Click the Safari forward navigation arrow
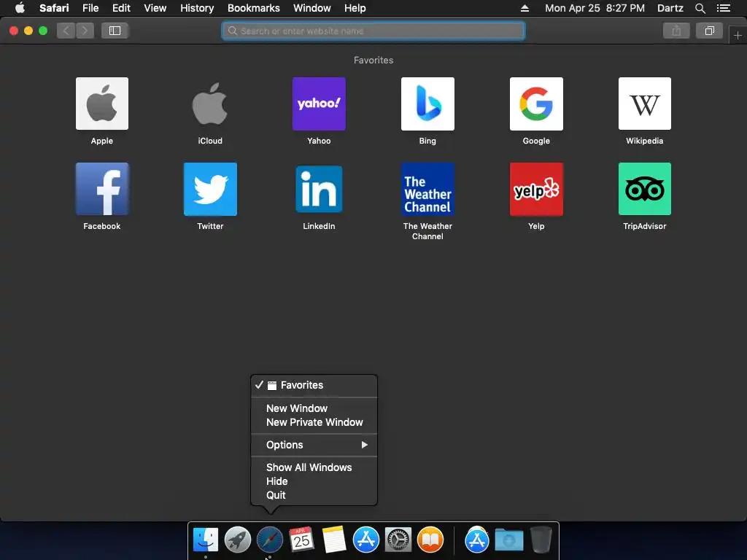 (85, 31)
